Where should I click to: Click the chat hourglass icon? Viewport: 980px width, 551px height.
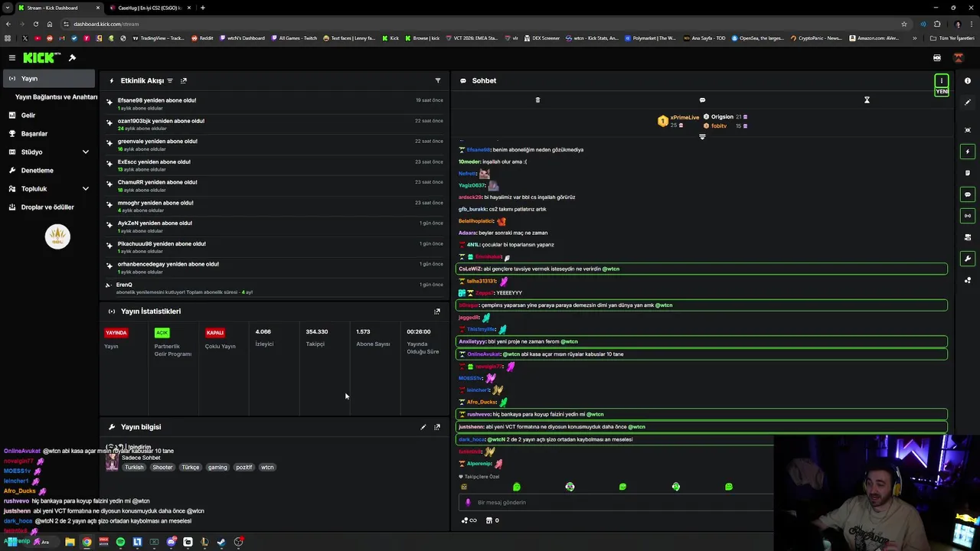coord(867,99)
